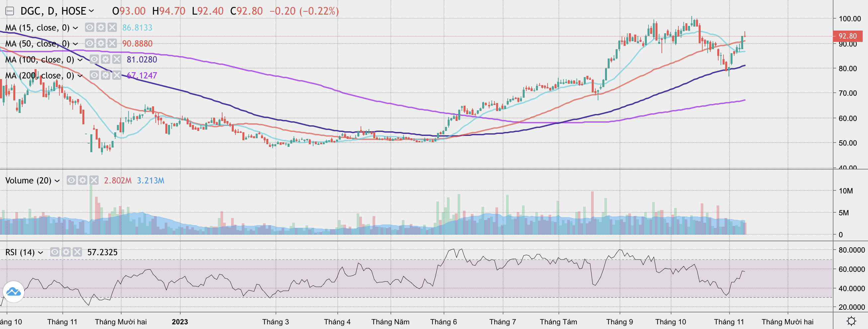Open settings gear for MA 50
The width and height of the screenshot is (868, 329).
[101, 43]
